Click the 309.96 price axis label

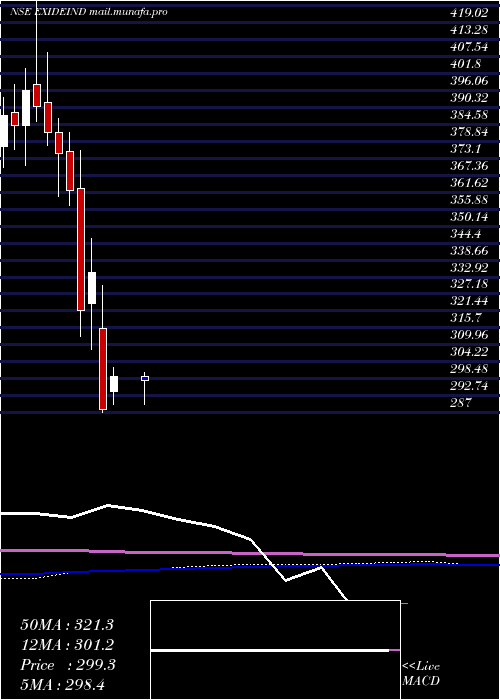pyautogui.click(x=469, y=335)
